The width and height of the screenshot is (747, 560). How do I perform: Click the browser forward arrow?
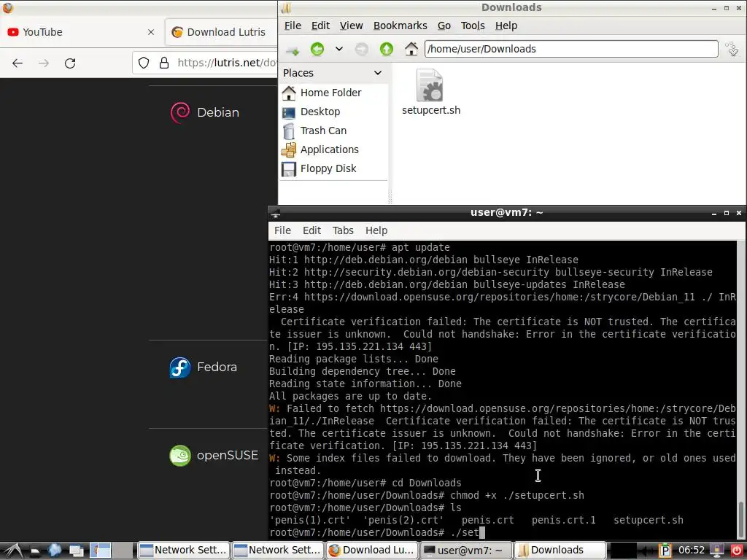[x=44, y=63]
